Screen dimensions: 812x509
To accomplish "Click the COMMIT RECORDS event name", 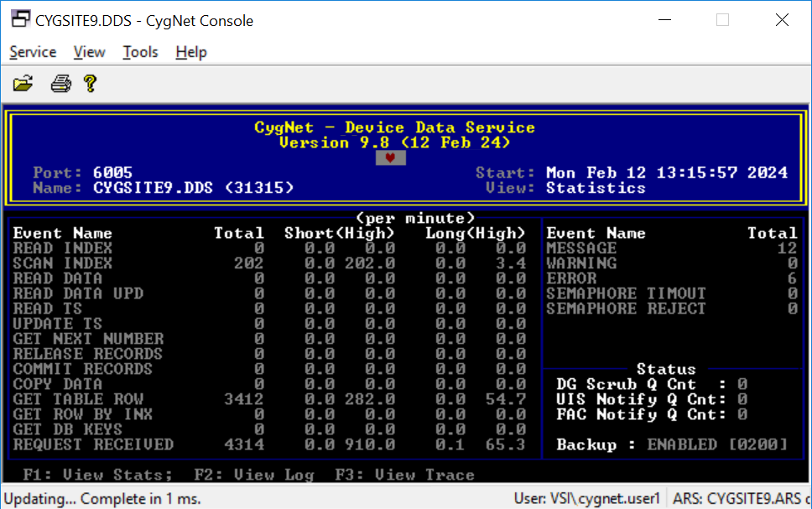I will pos(83,369).
